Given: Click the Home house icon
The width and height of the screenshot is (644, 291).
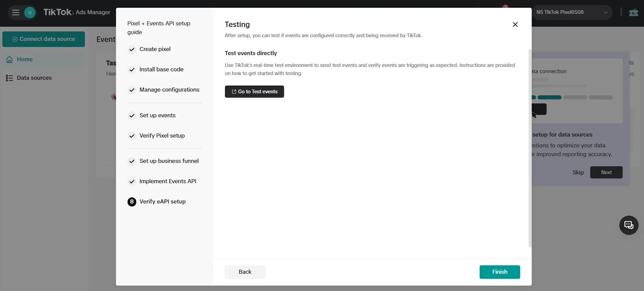Looking at the screenshot, I should [x=9, y=59].
